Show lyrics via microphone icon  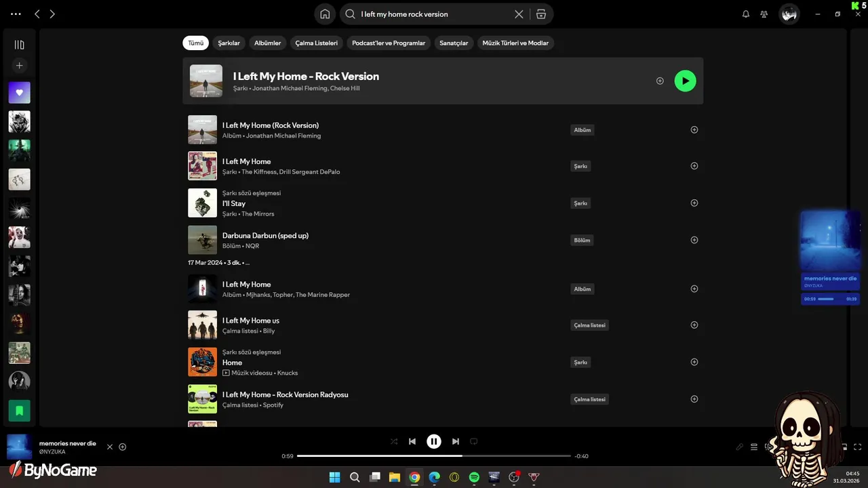tap(740, 447)
